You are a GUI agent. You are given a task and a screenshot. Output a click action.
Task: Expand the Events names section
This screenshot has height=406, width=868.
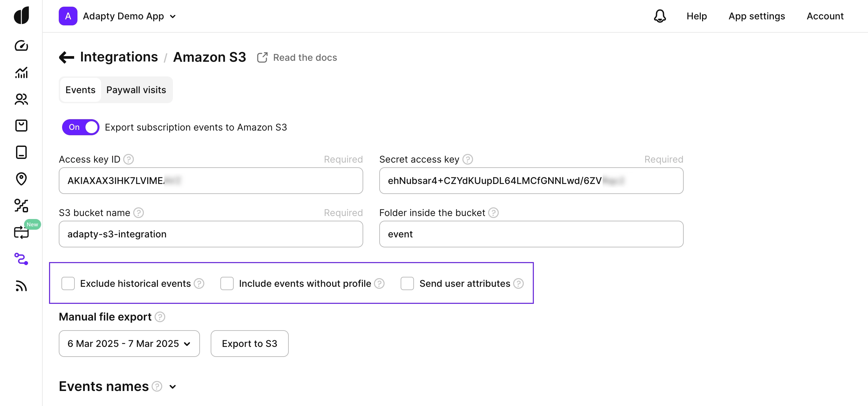(x=173, y=387)
